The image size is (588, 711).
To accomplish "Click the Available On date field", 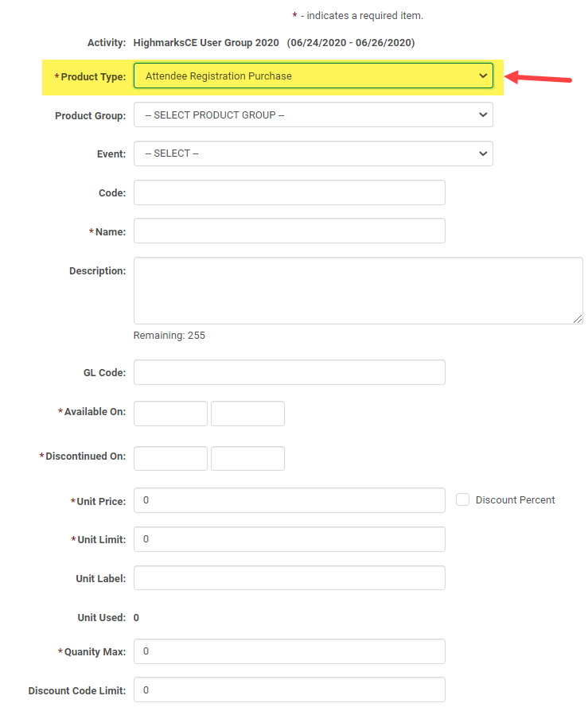I will [170, 414].
